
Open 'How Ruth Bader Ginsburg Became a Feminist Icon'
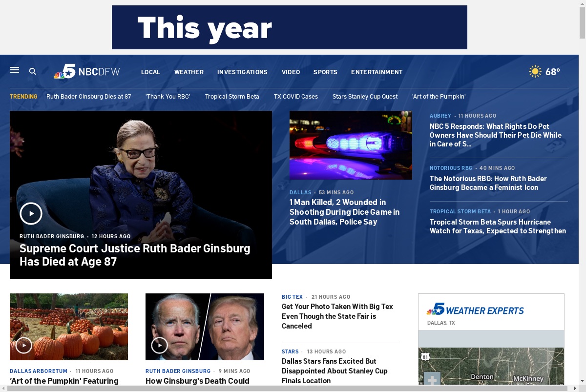(488, 183)
